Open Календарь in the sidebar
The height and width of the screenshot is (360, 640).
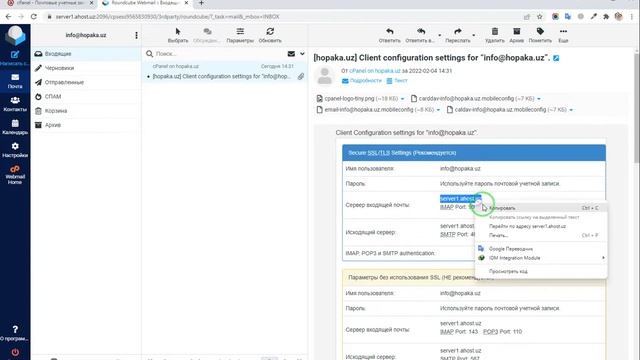15,127
